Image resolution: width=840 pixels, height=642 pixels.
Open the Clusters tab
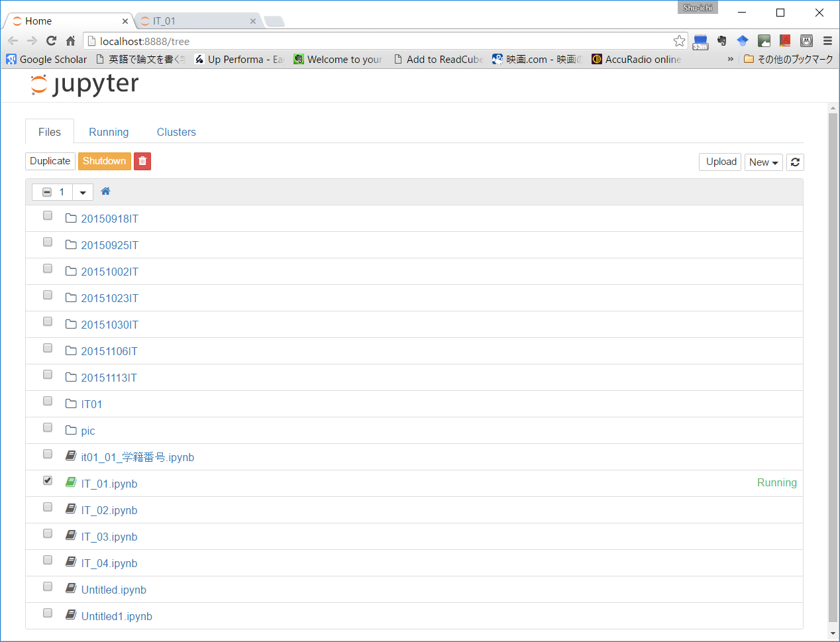tap(176, 132)
